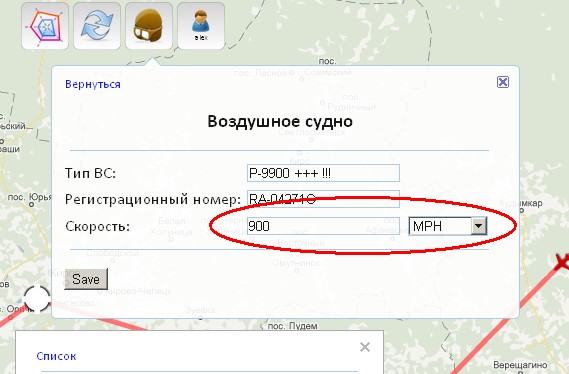This screenshot has width=569, height=374.
Task: Select the Кудымкар town marker on map
Action: pyautogui.click(x=521, y=210)
